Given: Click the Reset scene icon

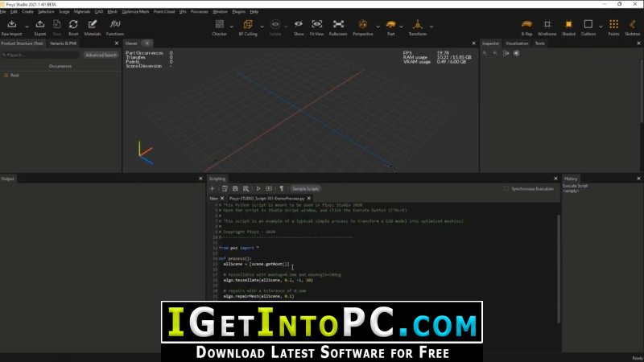Looking at the screenshot, I should 73,25.
